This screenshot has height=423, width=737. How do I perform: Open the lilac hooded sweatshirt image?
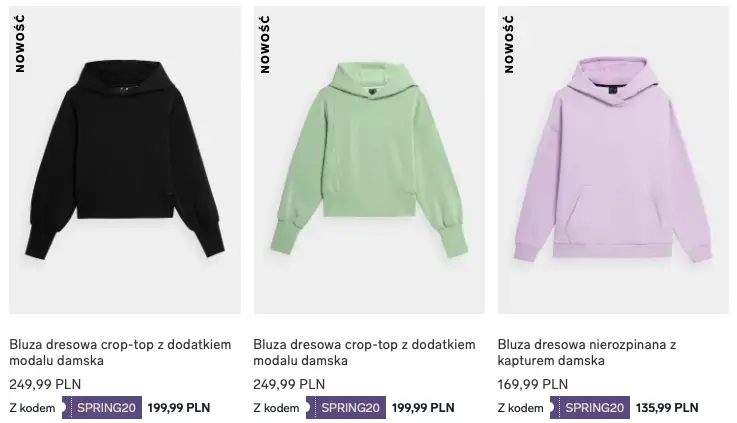click(x=613, y=160)
